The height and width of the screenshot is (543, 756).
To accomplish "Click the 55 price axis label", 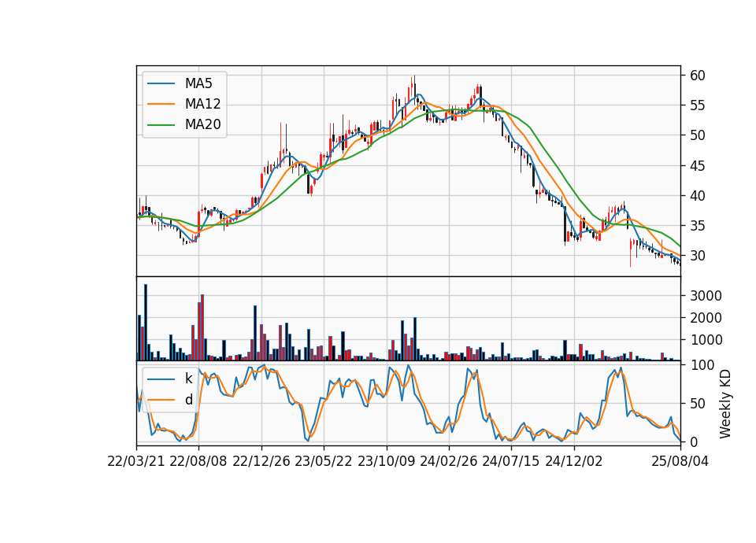I will [697, 105].
